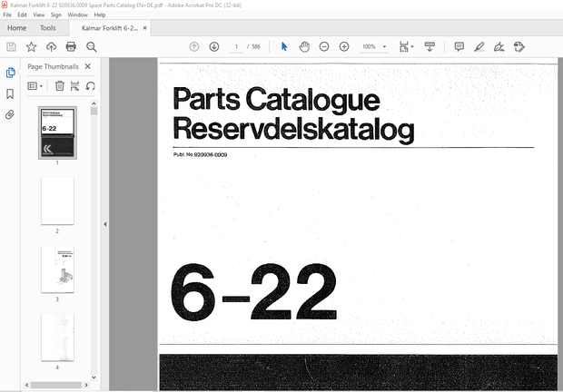Close the Page Thumbnails panel

click(87, 66)
